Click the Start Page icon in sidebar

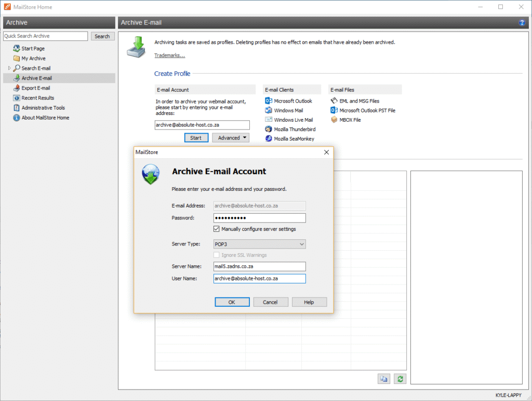pyautogui.click(x=16, y=48)
